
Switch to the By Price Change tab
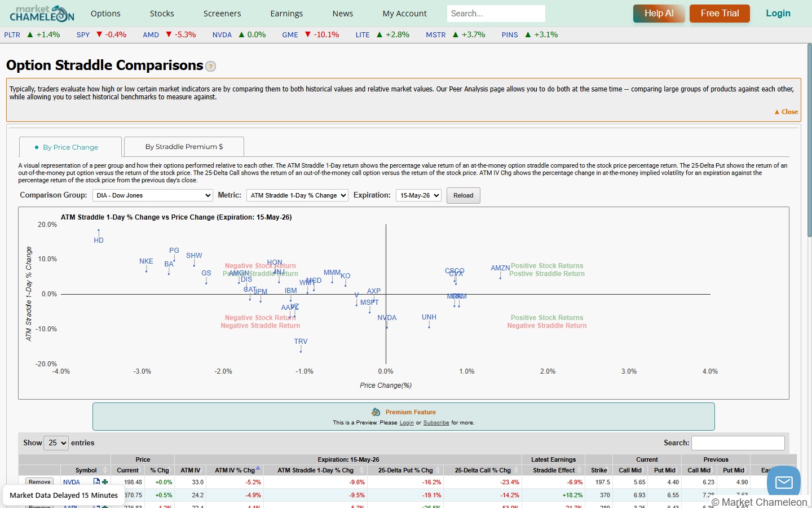70,147
